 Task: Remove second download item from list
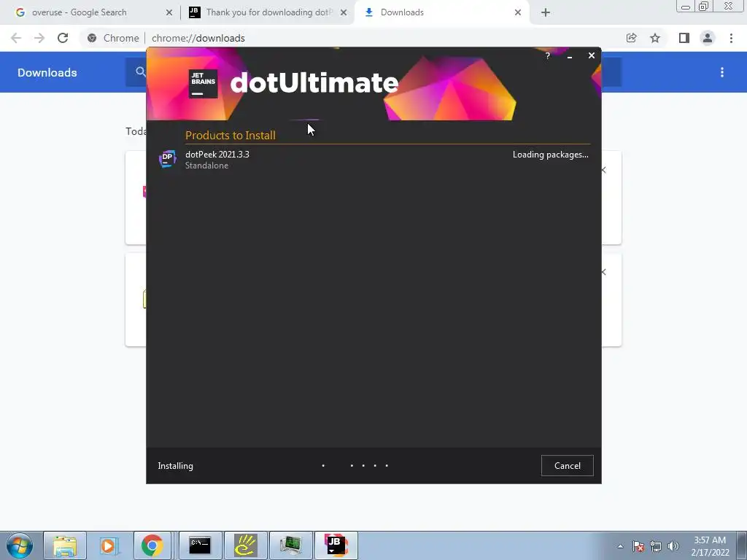pyautogui.click(x=604, y=273)
